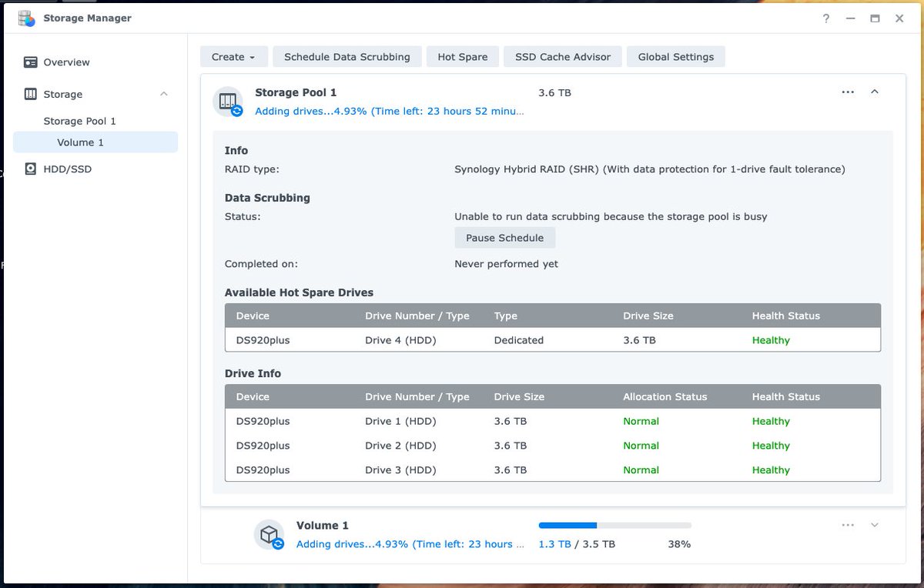
Task: Click the Volume 1 cube icon
Action: pyautogui.click(x=269, y=533)
